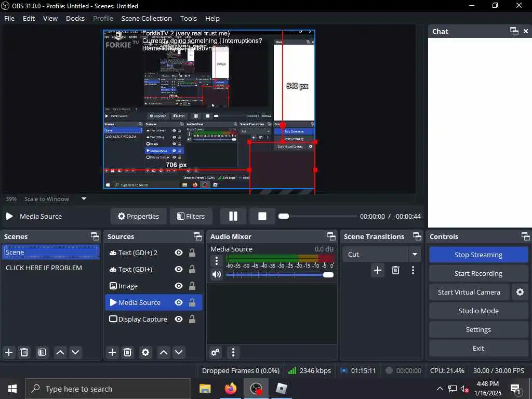Image resolution: width=532 pixels, height=399 pixels.
Task: Open Media Source audio options dots
Action: [217, 261]
